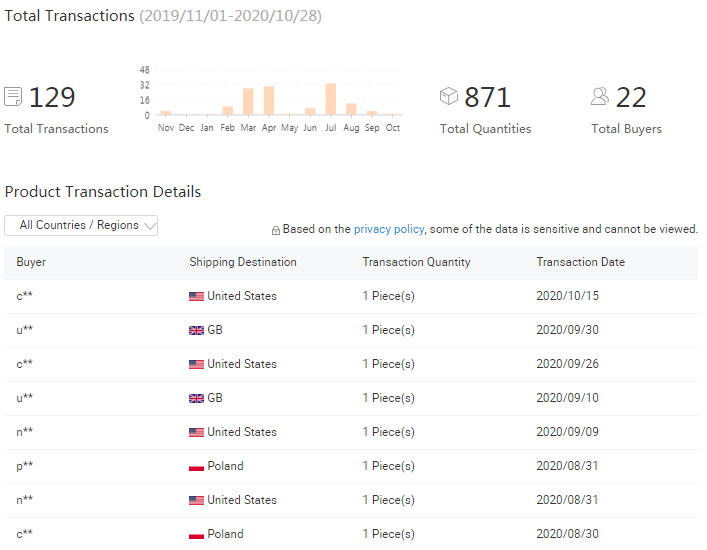Click the July bar in the chart

tap(331, 100)
